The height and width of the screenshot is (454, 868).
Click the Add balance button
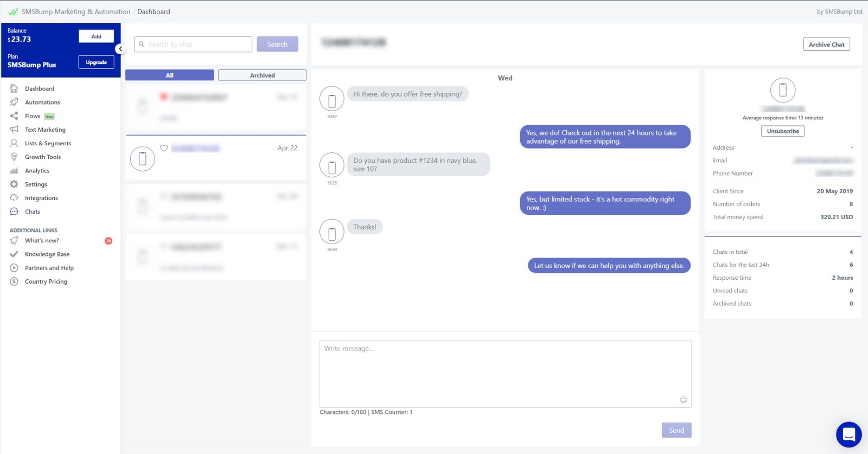(x=96, y=36)
